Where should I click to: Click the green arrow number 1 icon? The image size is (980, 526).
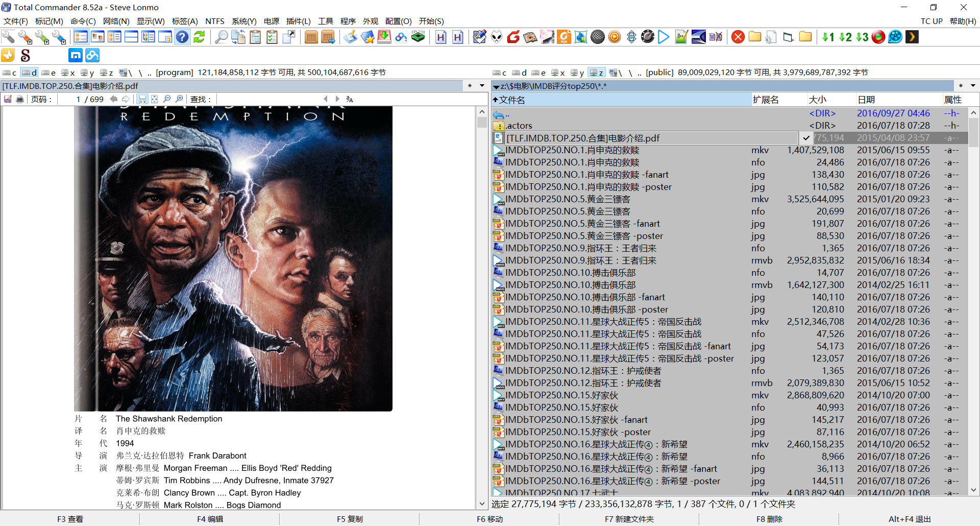pos(828,37)
